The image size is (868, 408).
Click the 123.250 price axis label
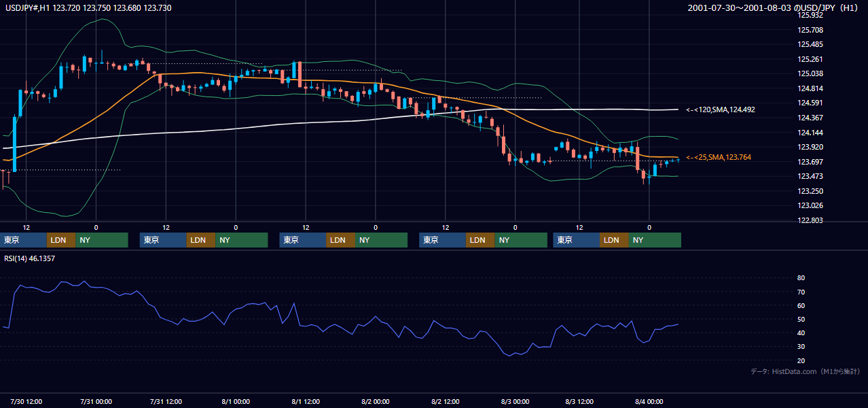tap(810, 191)
